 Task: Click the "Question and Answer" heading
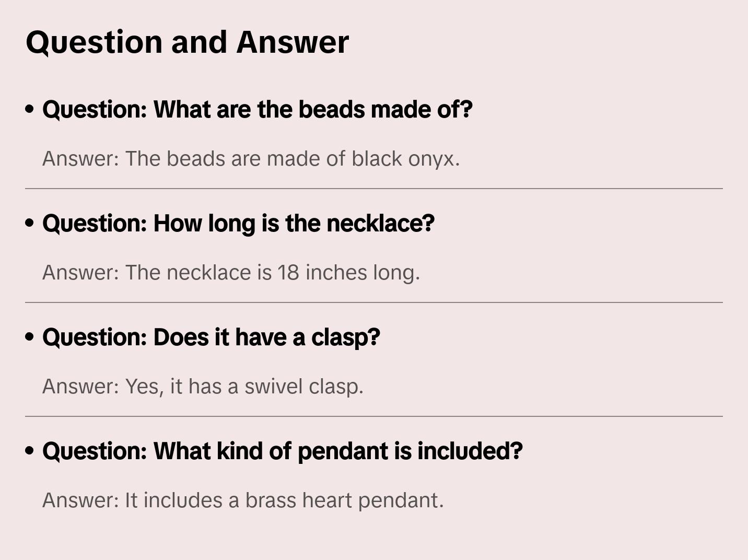pos(187,42)
